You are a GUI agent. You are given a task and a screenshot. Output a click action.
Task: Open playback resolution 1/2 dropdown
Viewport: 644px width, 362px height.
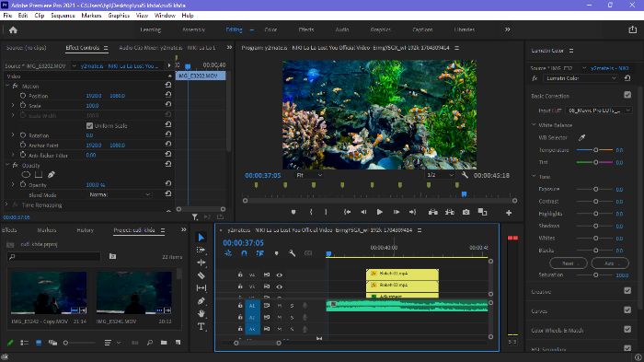[x=440, y=175]
